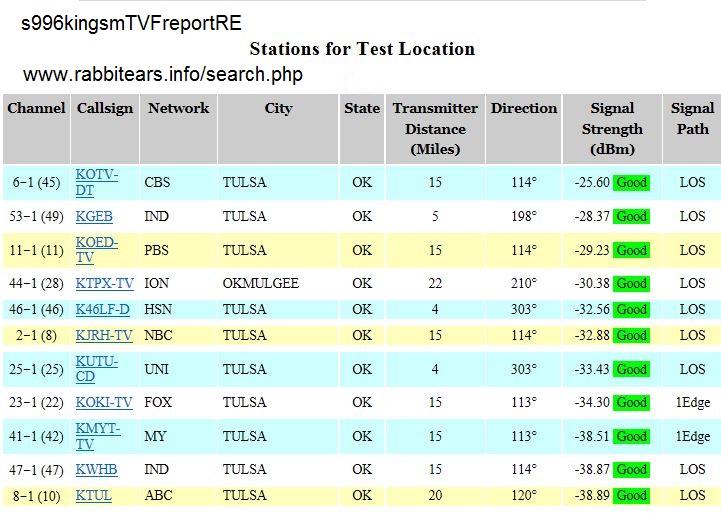Click the Transmitter Distance column header
The width and height of the screenshot is (721, 513).
(435, 128)
